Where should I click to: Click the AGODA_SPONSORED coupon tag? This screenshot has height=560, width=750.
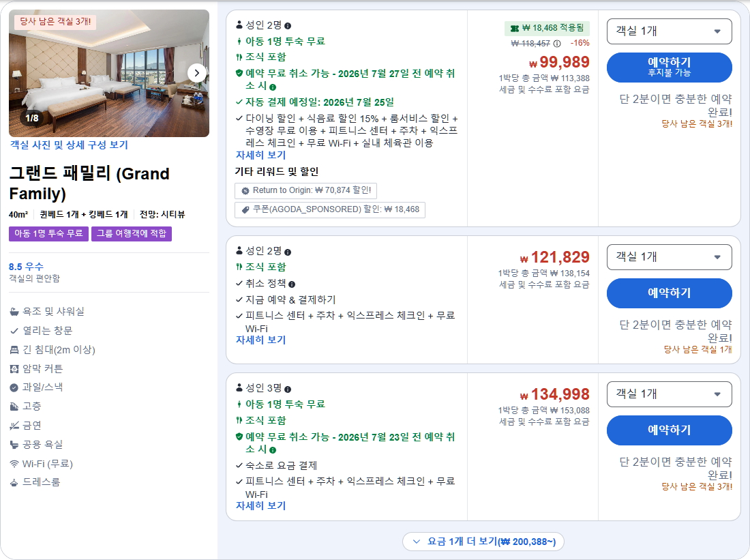coord(329,209)
